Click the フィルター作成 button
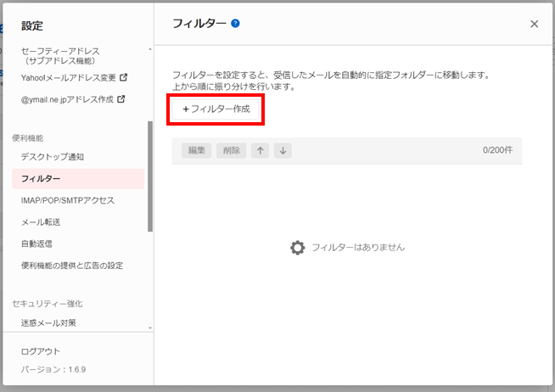Screen dimensions: 555x392 (216, 109)
